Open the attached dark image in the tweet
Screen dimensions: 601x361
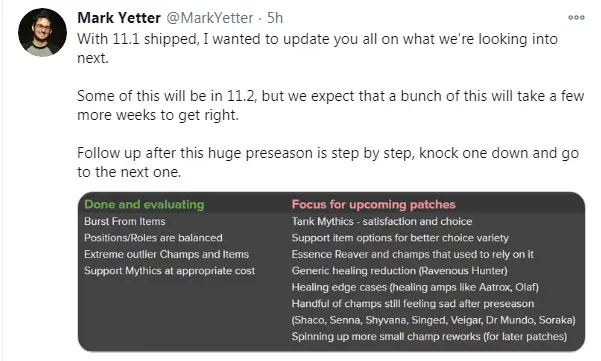[331, 272]
